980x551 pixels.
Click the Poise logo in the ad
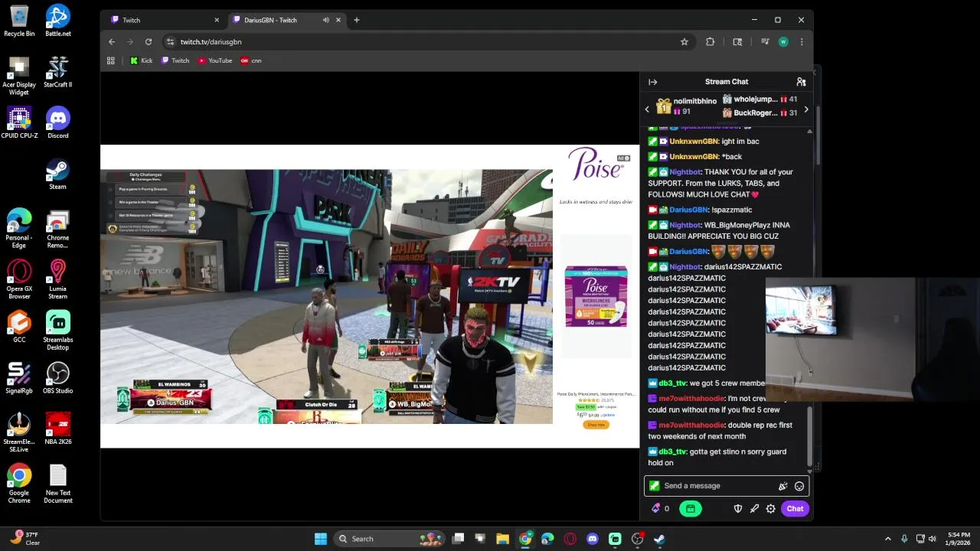[596, 164]
